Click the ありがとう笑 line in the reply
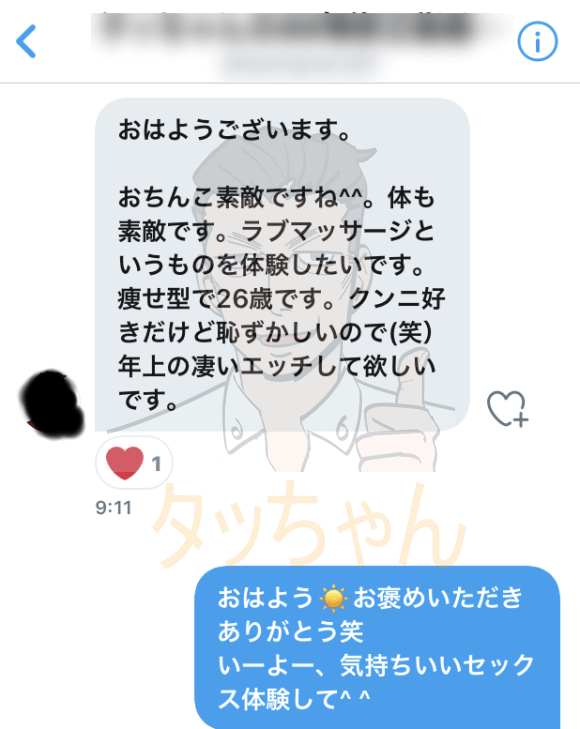Viewport: 580px width, 729px height. coord(290,632)
